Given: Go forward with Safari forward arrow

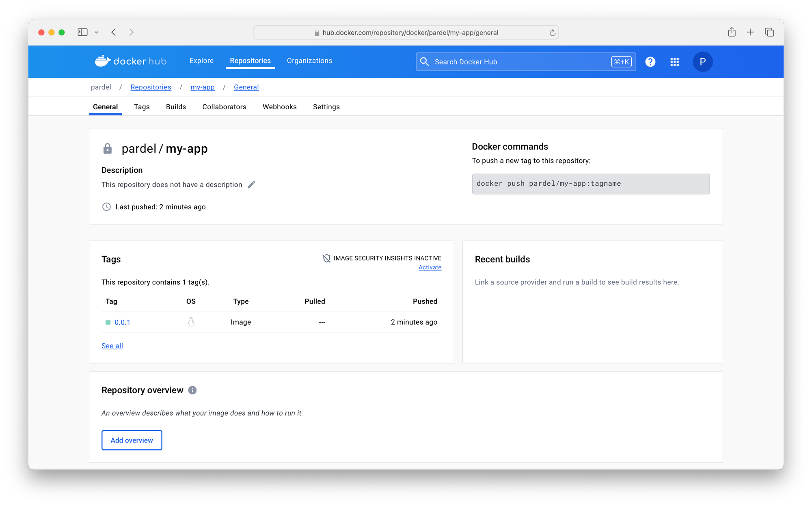Looking at the screenshot, I should click(131, 32).
